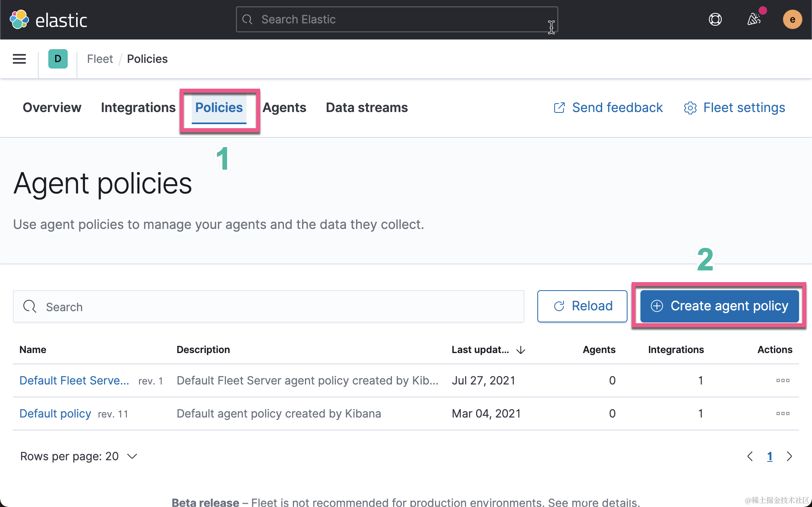Switch to the Integrations tab
The width and height of the screenshot is (812, 507).
point(138,108)
